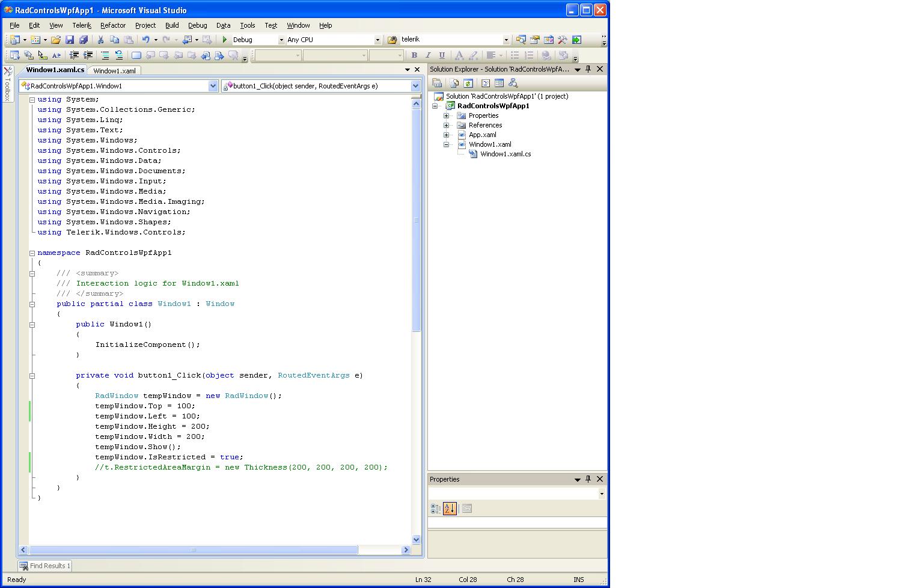Screen dimensions: 898x588
Task: Open the Debug configuration dropdown
Action: [281, 40]
